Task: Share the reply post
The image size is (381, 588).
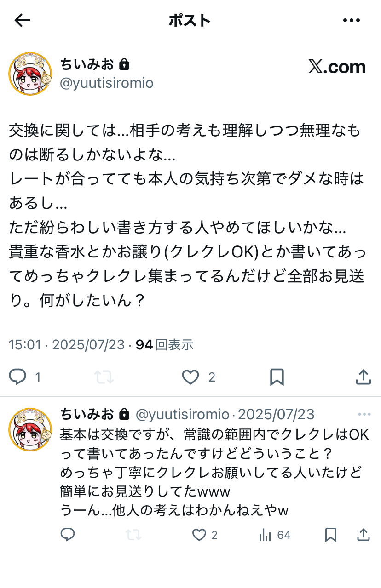Action: click(x=364, y=535)
